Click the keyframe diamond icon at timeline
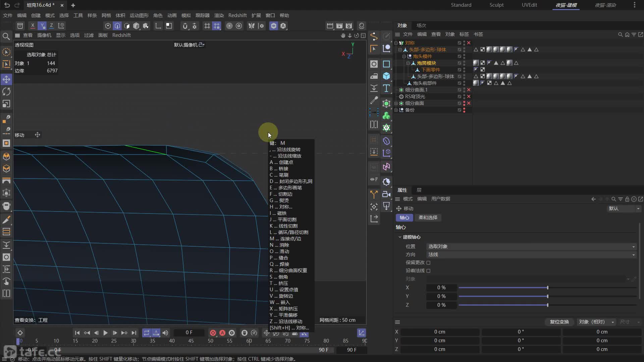This screenshot has height=362, width=644. (20, 333)
